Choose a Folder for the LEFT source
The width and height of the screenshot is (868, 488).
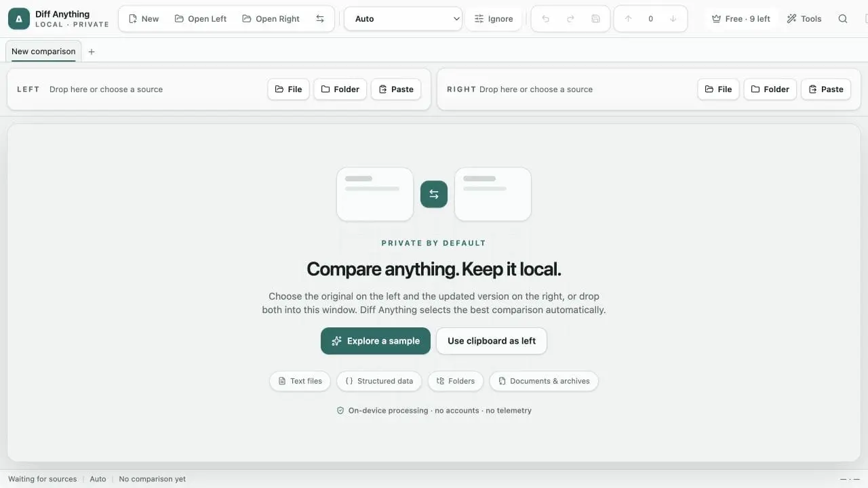point(340,89)
